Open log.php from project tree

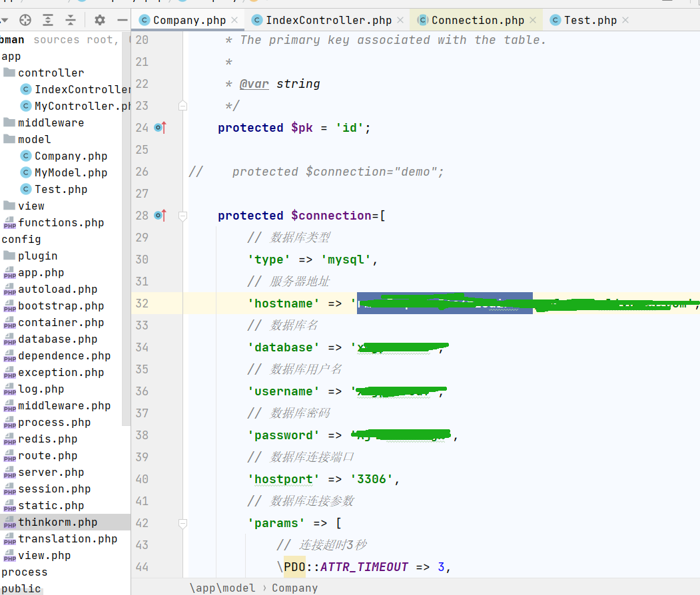(41, 389)
